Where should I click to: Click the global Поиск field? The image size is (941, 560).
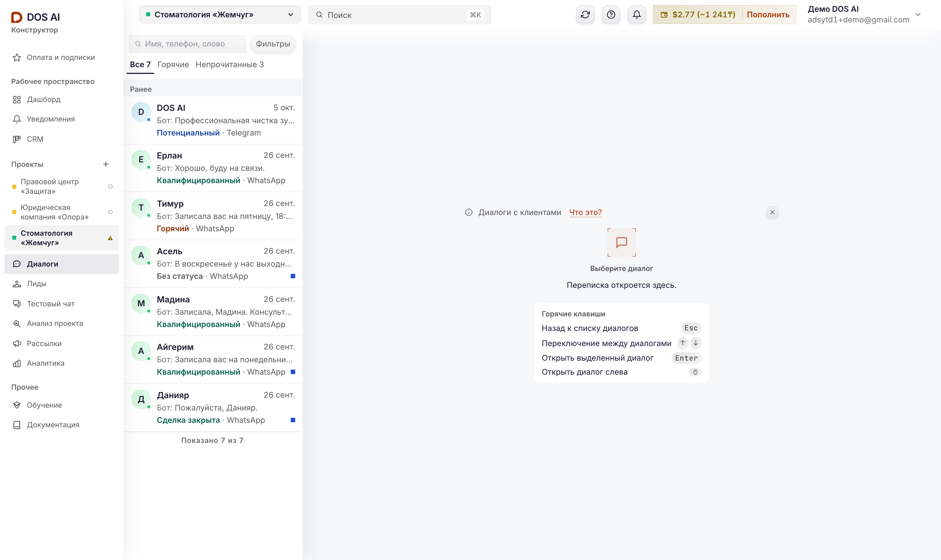coord(399,15)
